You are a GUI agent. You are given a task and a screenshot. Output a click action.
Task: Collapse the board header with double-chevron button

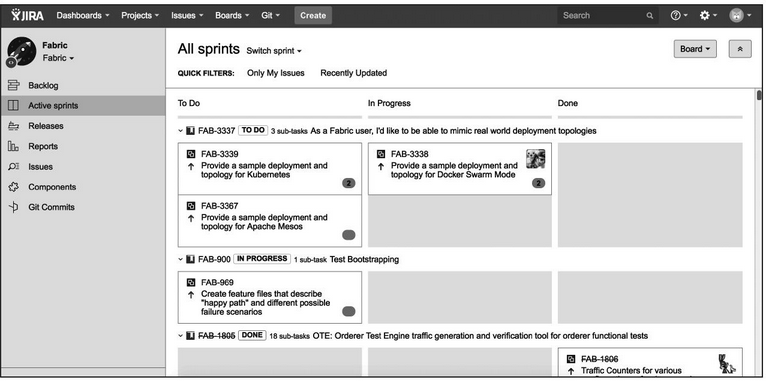[x=740, y=49]
